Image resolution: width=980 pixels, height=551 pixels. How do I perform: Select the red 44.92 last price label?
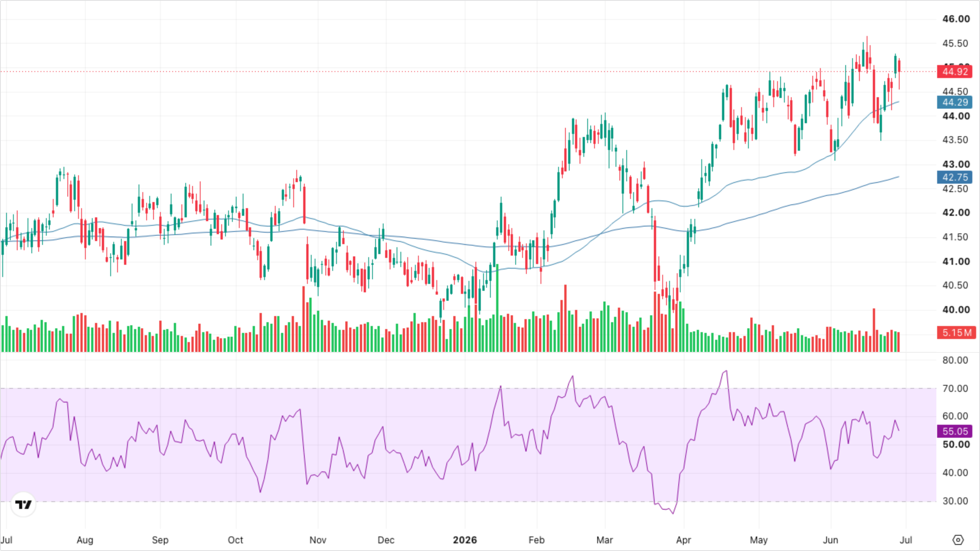pyautogui.click(x=955, y=72)
